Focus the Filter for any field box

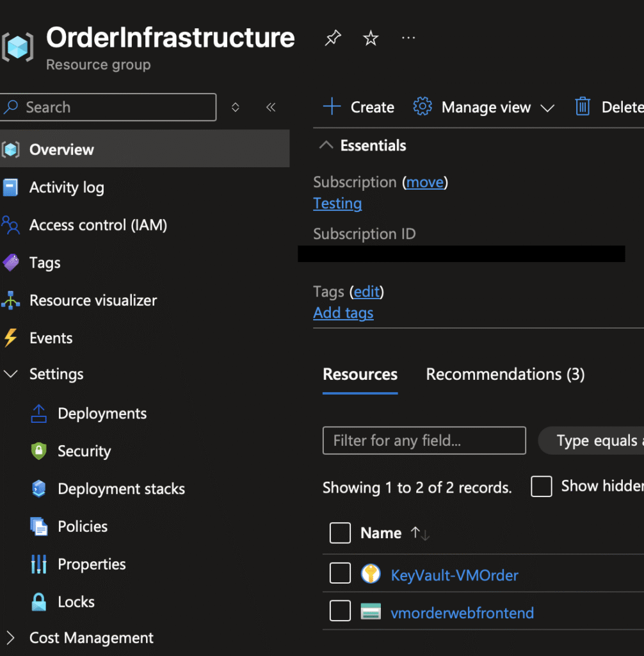(424, 441)
